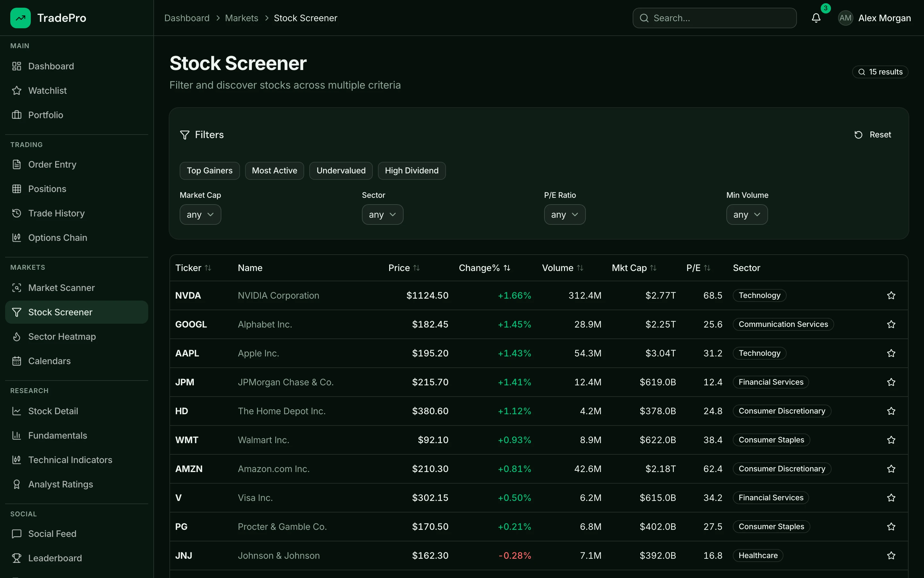Viewport: 924px width, 578px height.
Task: Open Trade History
Action: [76, 213]
